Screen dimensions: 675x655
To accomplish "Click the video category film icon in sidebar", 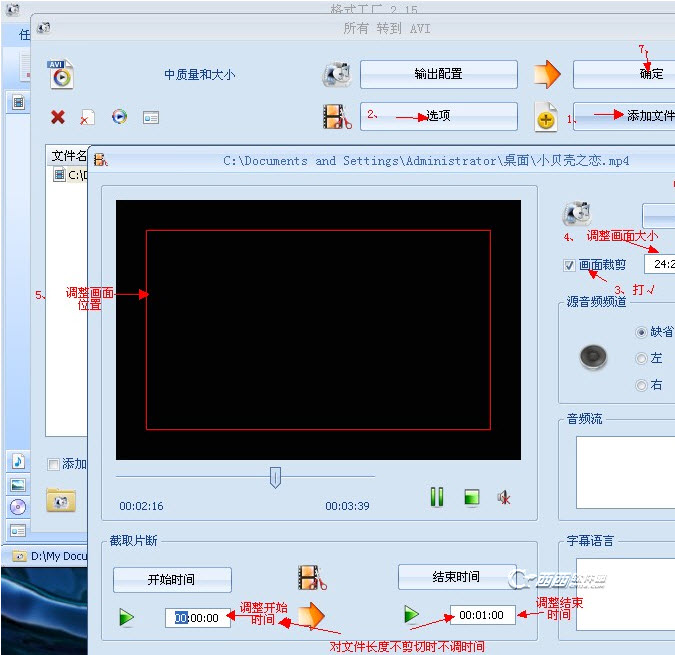I will point(19,102).
